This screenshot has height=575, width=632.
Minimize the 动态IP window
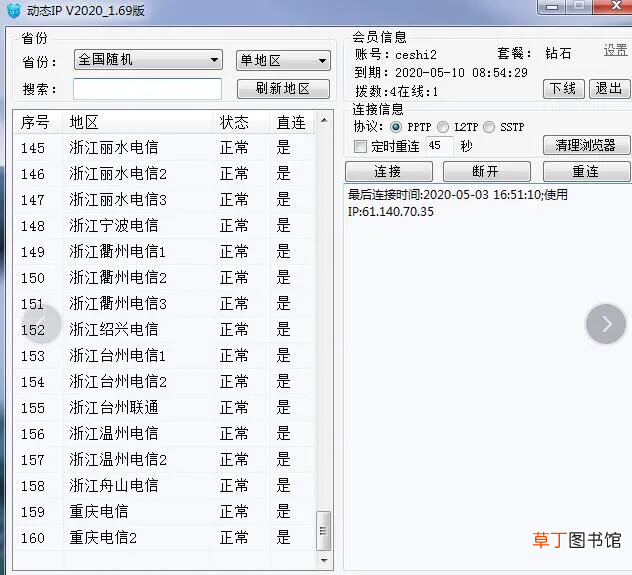(552, 6)
